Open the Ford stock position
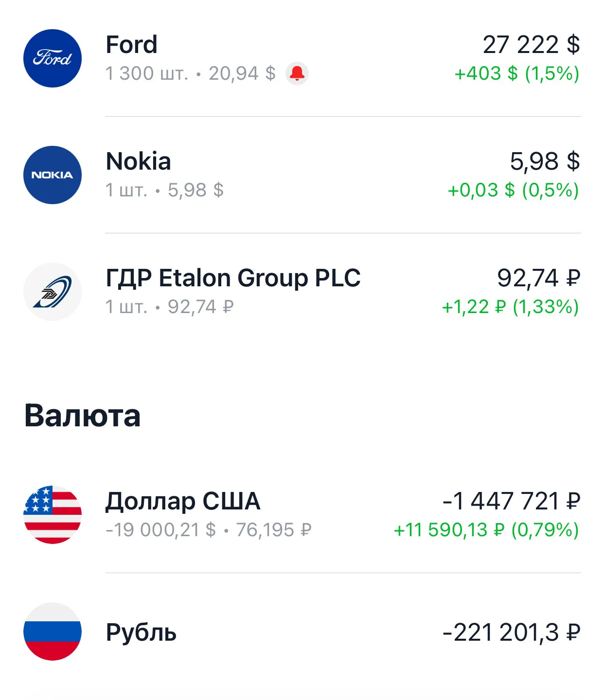 point(302,58)
